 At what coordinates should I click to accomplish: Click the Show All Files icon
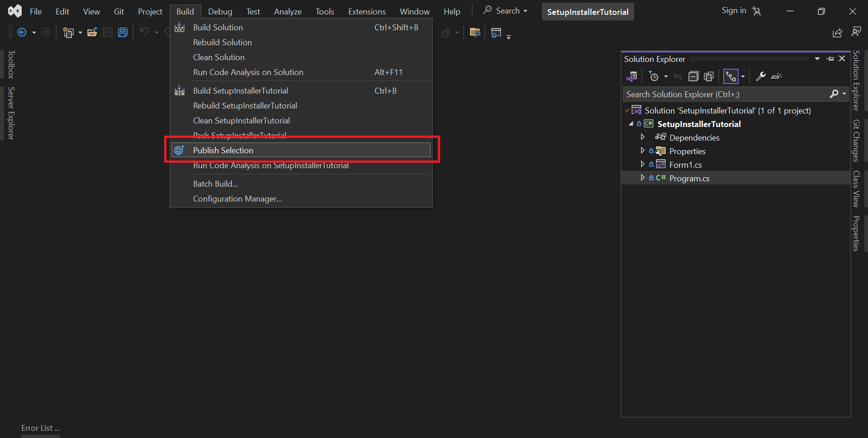click(x=709, y=76)
